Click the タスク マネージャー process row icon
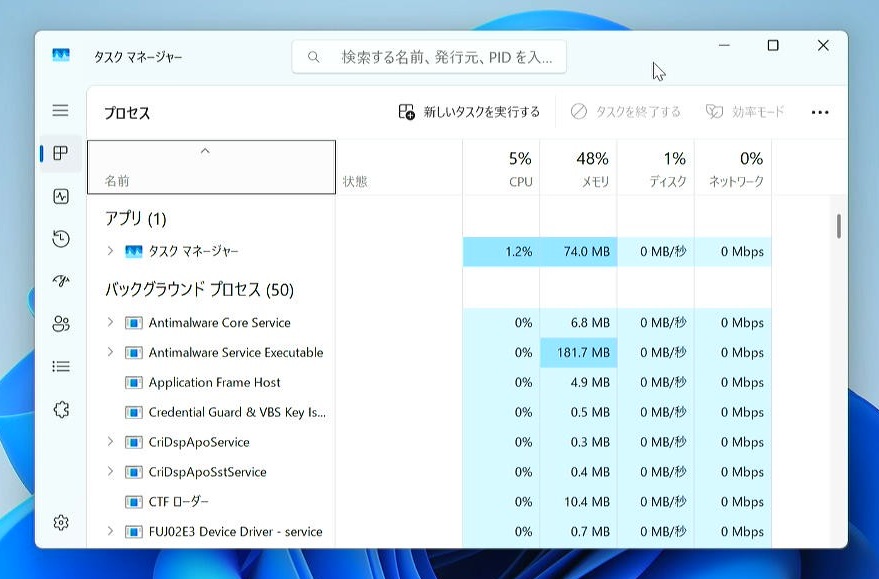The width and height of the screenshot is (879, 579). pyautogui.click(x=133, y=251)
